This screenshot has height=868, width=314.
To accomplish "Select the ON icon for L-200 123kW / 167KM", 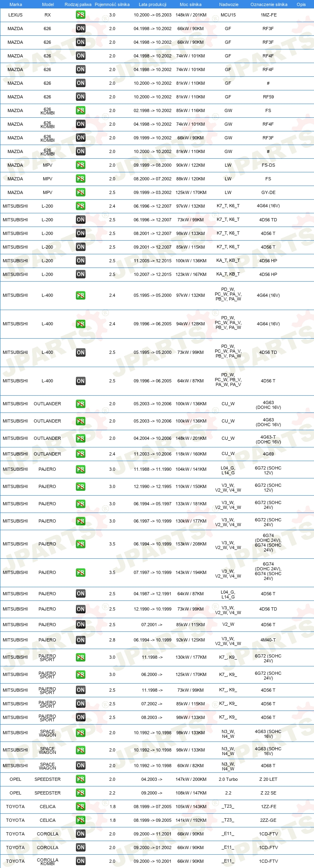I will tap(81, 274).
